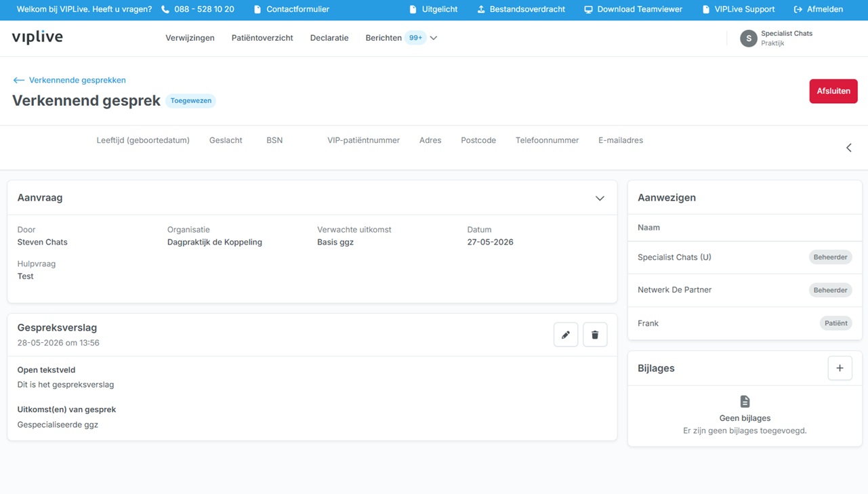Click the Postcode label
868x494 pixels.
point(478,140)
